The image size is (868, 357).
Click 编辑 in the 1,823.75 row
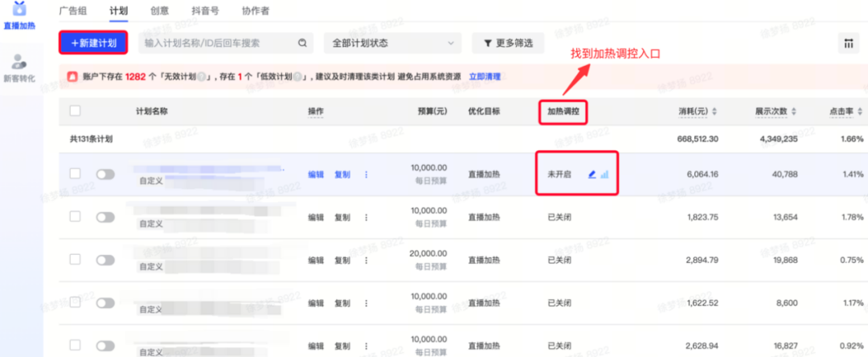coord(316,218)
